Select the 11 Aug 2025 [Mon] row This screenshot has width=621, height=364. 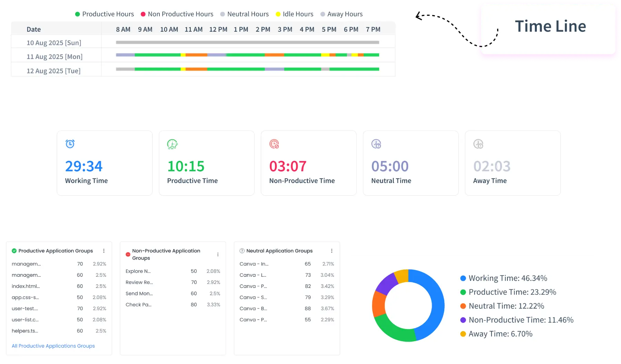click(x=55, y=57)
